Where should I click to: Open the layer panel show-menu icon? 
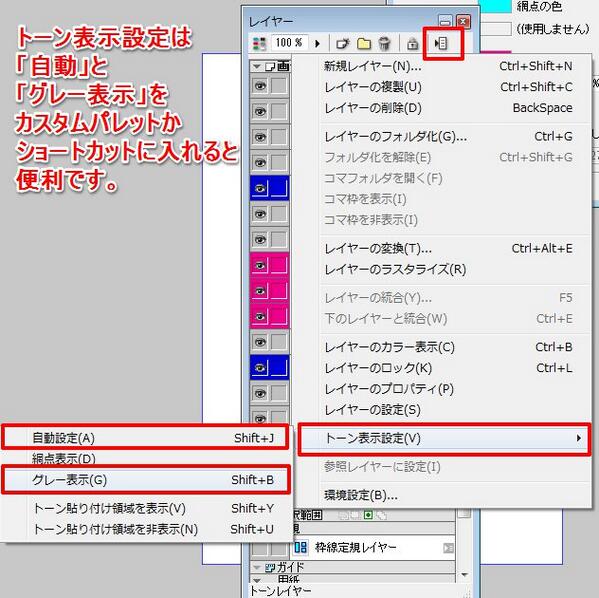(441, 43)
